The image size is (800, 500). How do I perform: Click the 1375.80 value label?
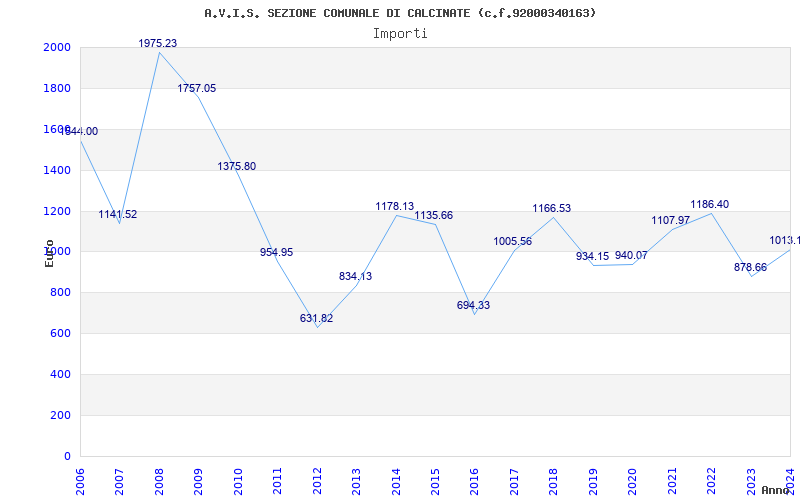click(x=237, y=166)
